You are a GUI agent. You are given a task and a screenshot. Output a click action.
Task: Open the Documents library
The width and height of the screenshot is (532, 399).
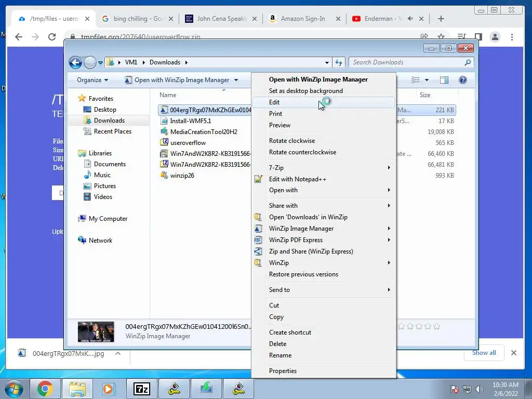pos(110,164)
